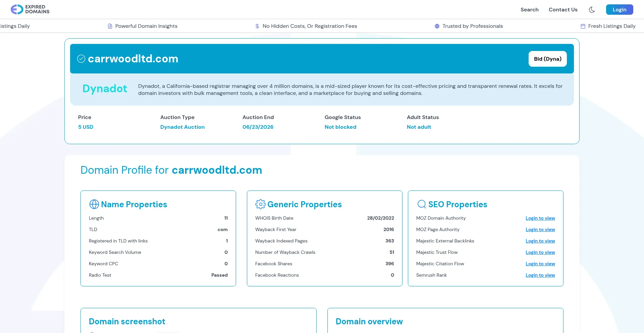The image size is (644, 333).
Task: Open the Search page
Action: (530, 10)
